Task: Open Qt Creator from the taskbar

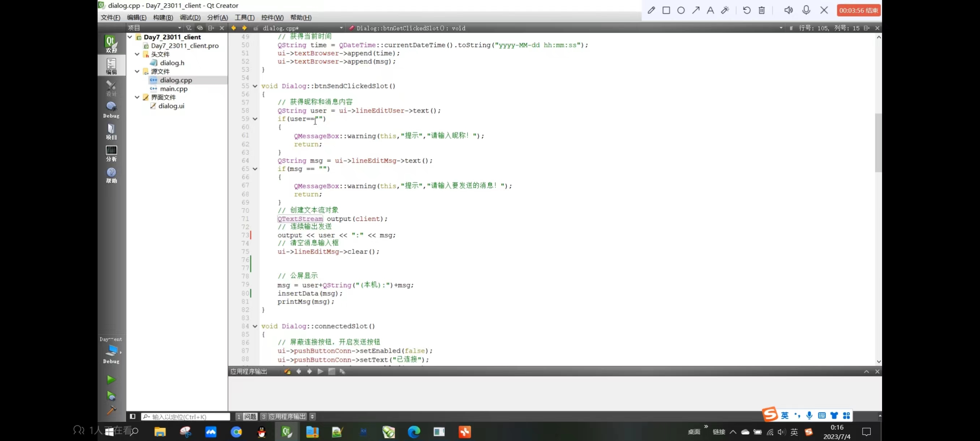Action: [287, 432]
